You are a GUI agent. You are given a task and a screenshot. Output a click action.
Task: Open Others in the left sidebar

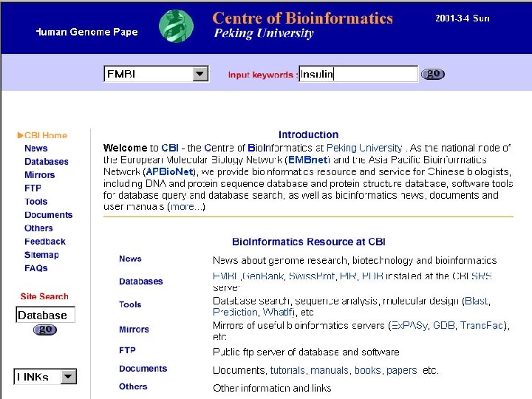[x=38, y=228]
